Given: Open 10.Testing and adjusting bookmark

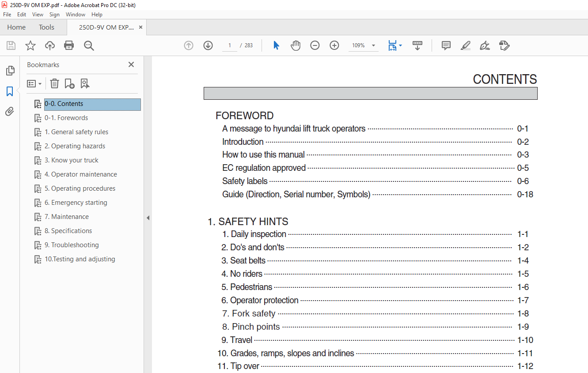Looking at the screenshot, I should click(x=80, y=259).
